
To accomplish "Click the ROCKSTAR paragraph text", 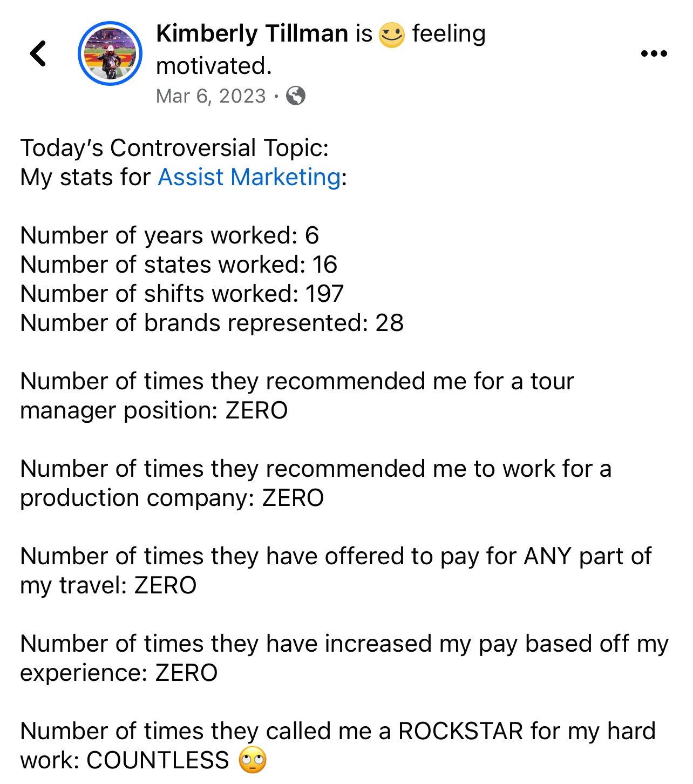I will coord(337,746).
